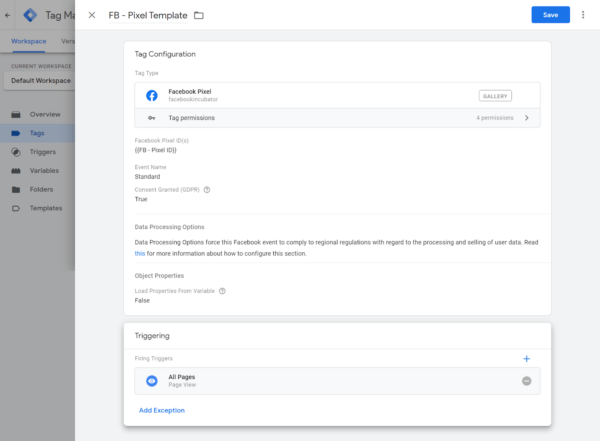Click the Triggering section heading

[152, 336]
